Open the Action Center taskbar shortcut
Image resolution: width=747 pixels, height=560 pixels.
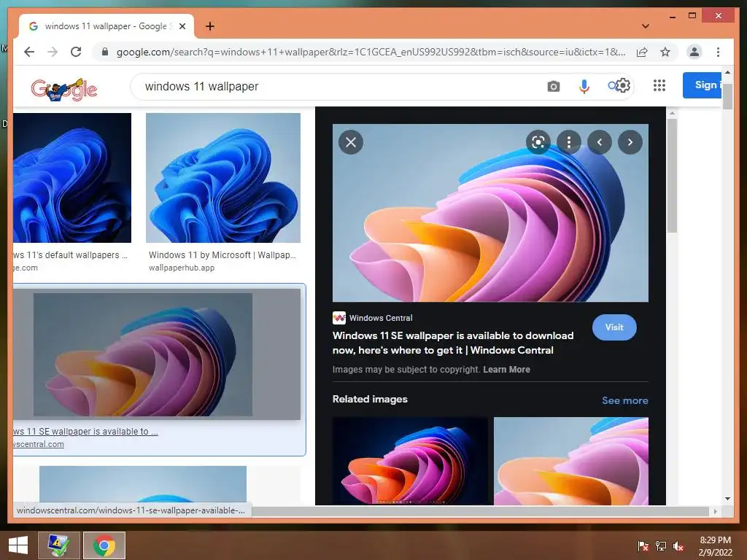(59, 545)
